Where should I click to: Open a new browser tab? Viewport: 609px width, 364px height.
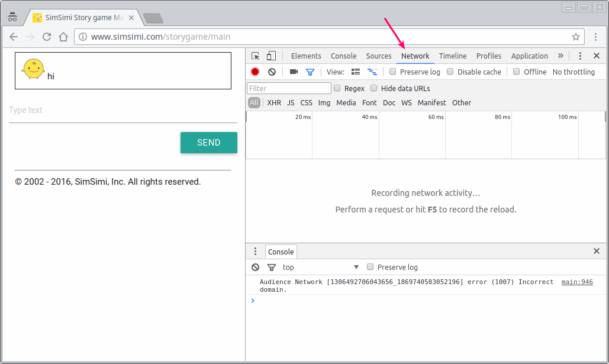point(153,18)
